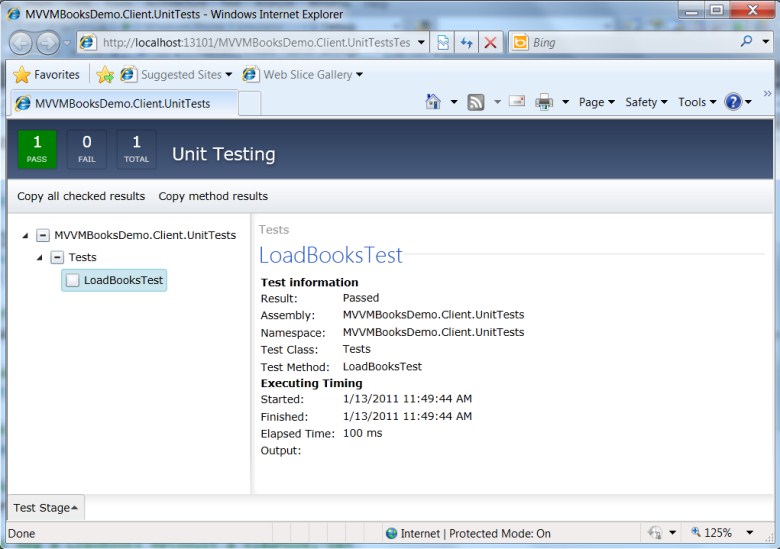Screen dimensions: 780x549
Task: Toggle the Tests class checkbox
Action: [58, 257]
